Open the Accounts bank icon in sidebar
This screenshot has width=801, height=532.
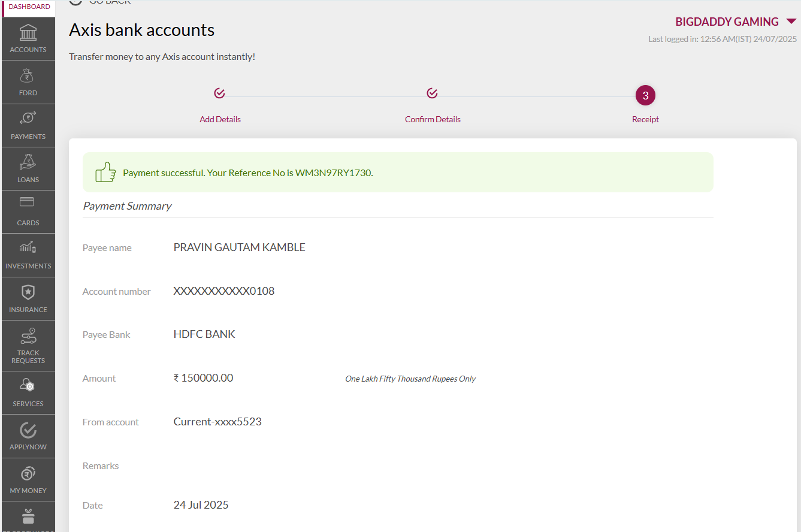pyautogui.click(x=28, y=32)
